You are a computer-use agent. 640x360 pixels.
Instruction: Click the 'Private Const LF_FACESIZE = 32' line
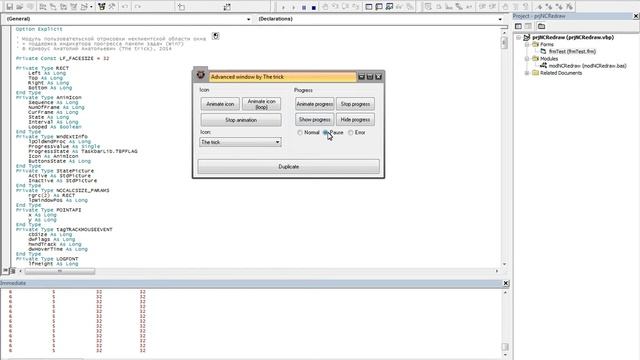pyautogui.click(x=62, y=58)
